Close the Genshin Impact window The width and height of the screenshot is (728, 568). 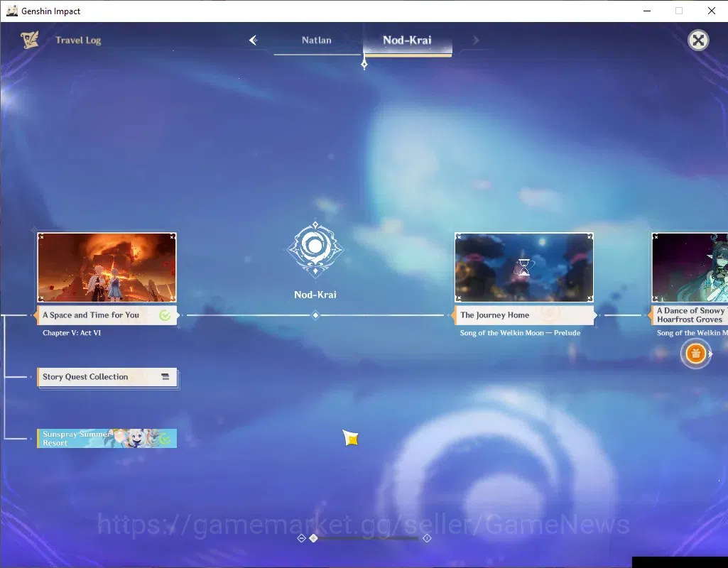[711, 11]
